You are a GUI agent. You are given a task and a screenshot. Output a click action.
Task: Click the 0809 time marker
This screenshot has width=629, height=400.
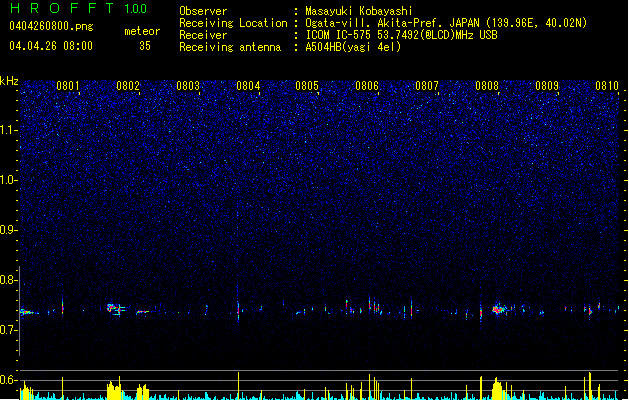tap(547, 85)
